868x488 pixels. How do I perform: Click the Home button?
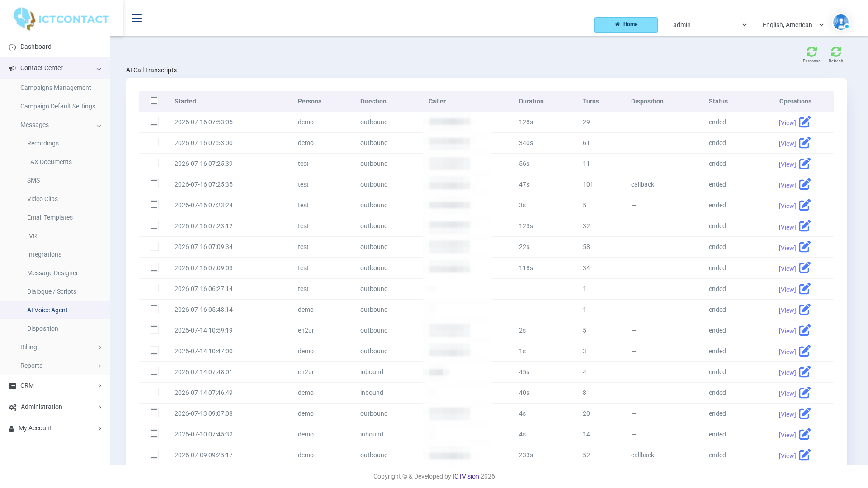[x=626, y=25]
